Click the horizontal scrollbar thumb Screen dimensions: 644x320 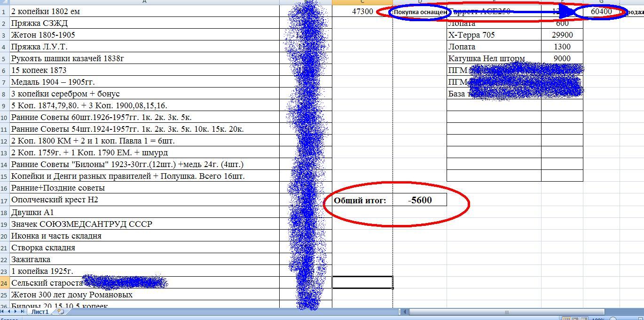pyautogui.click(x=507, y=312)
